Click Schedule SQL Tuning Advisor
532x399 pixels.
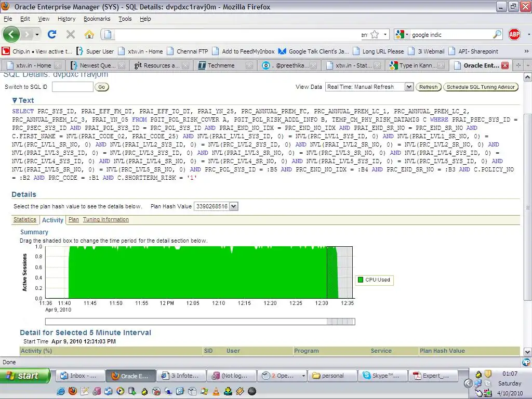click(x=481, y=87)
